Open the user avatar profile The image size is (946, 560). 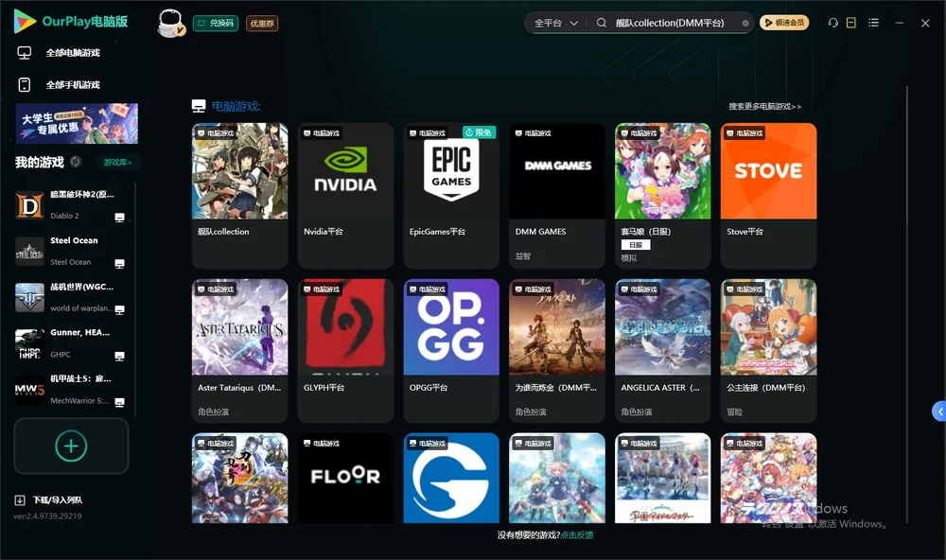(x=170, y=24)
